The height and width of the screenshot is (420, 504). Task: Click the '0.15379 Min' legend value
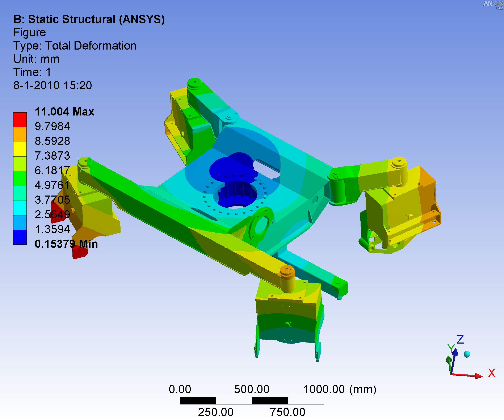click(66, 244)
